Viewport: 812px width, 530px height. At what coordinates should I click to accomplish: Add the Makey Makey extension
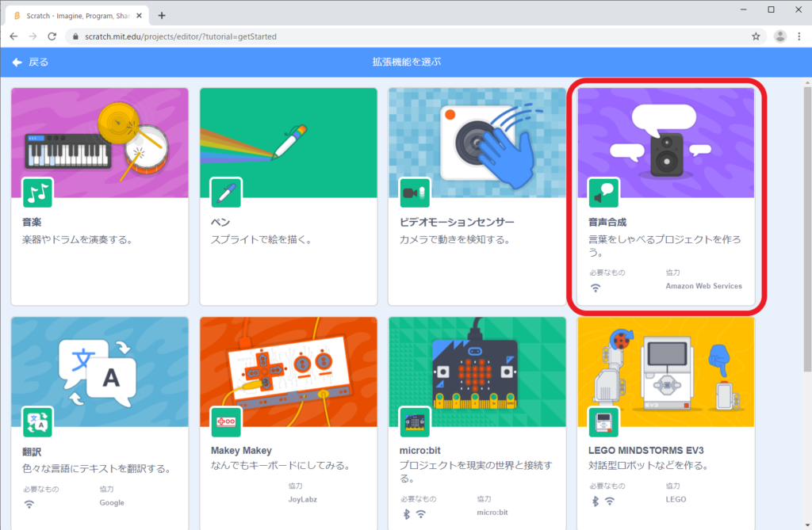(x=289, y=423)
